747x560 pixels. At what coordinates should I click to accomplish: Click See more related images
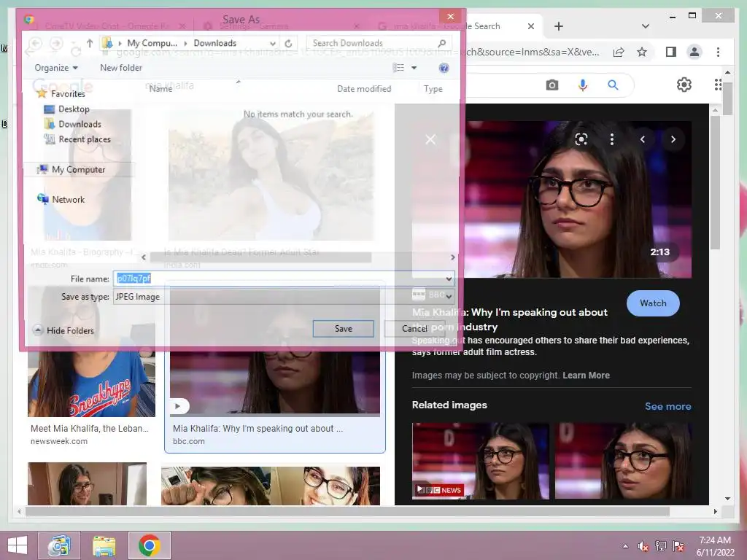tap(668, 406)
